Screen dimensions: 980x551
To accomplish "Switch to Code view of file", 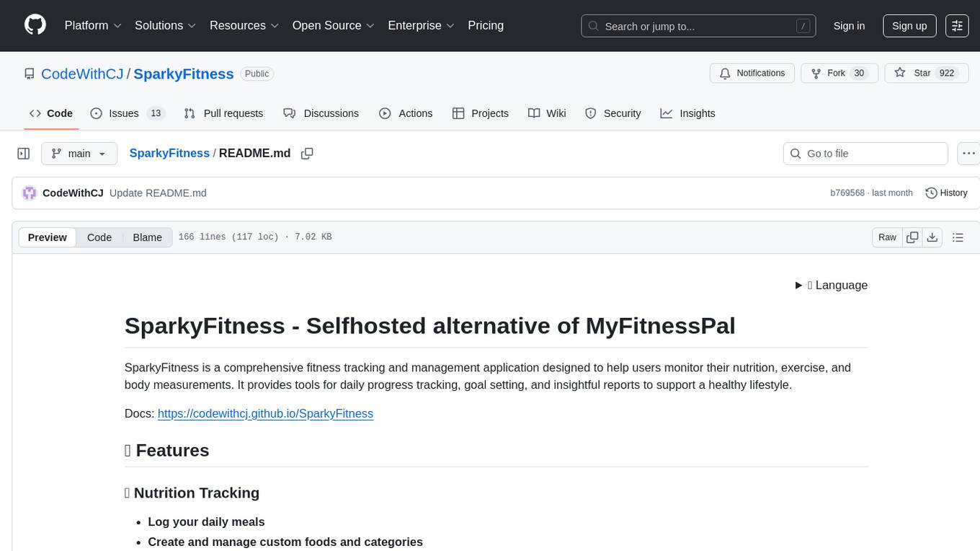I will (99, 237).
